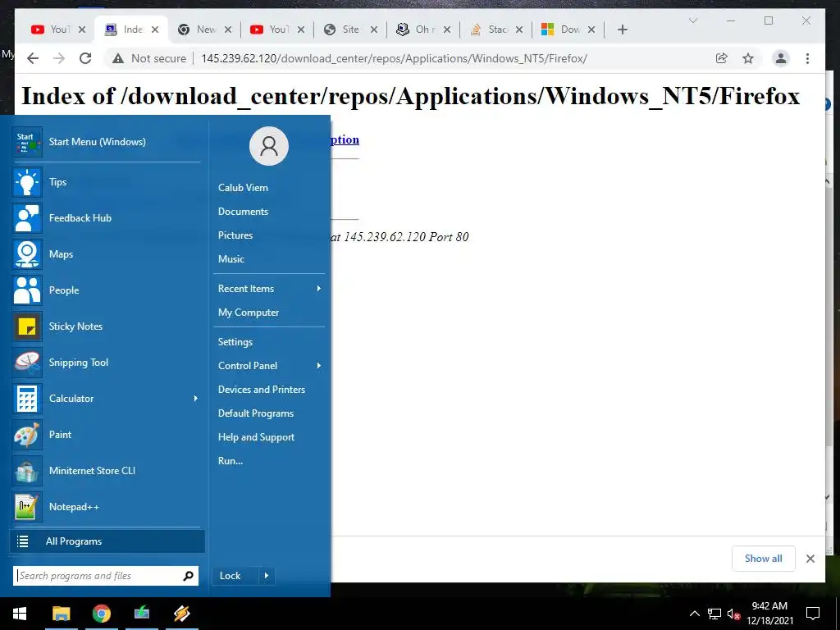Click Chrome icon on taskbar
This screenshot has height=630, width=840.
(101, 614)
